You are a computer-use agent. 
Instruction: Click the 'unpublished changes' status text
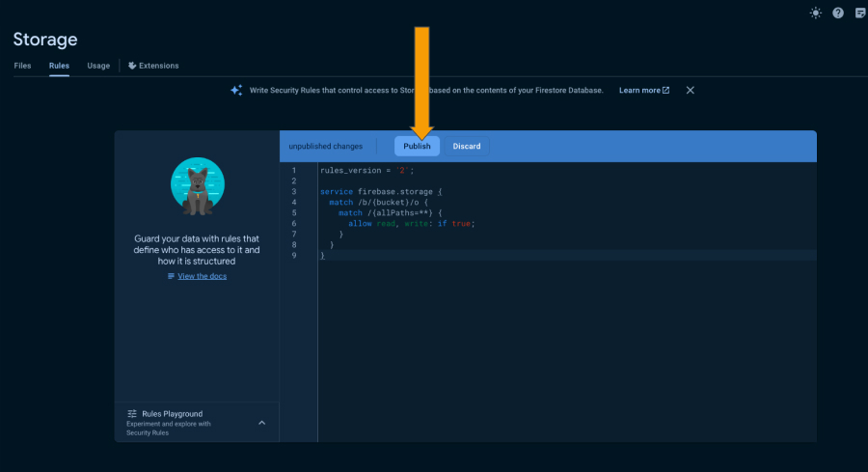tap(326, 147)
